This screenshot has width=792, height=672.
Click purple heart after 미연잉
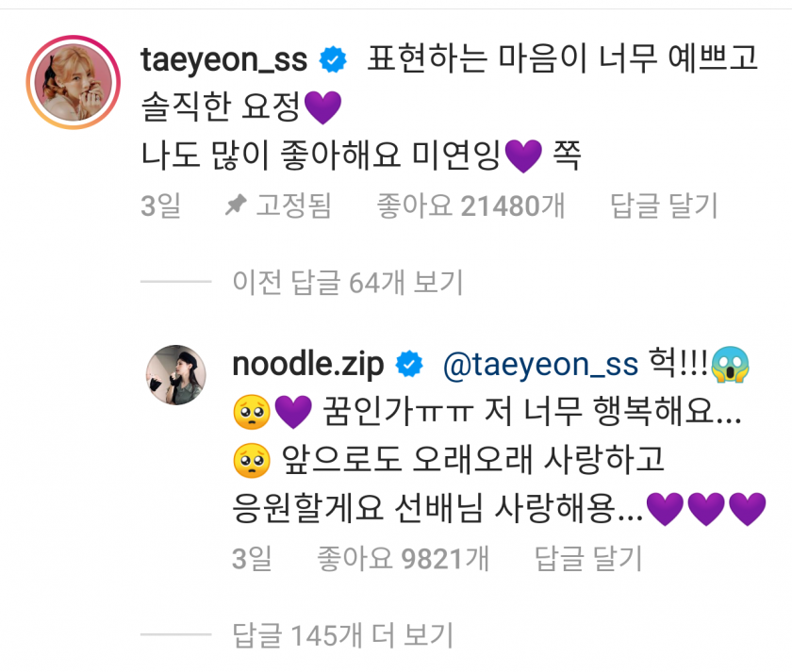coord(523,156)
